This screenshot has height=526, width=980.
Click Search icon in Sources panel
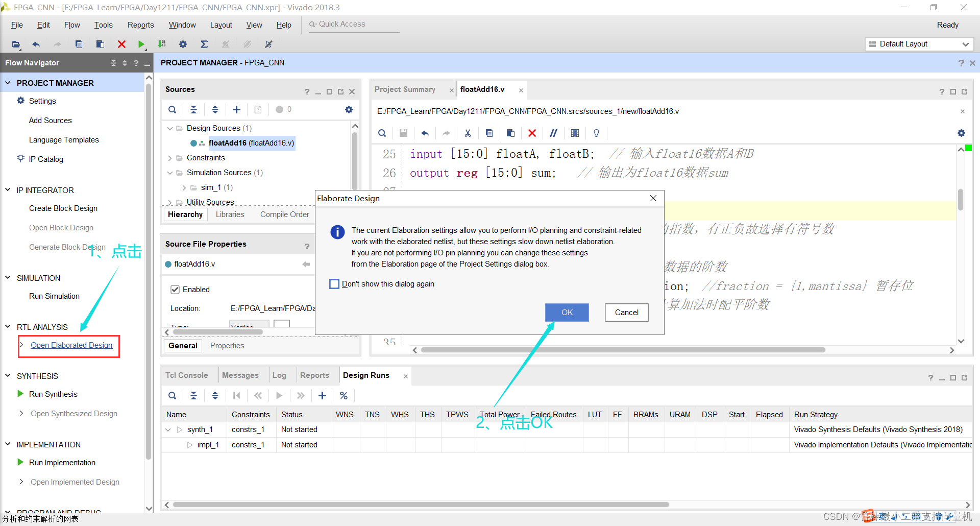pyautogui.click(x=173, y=109)
